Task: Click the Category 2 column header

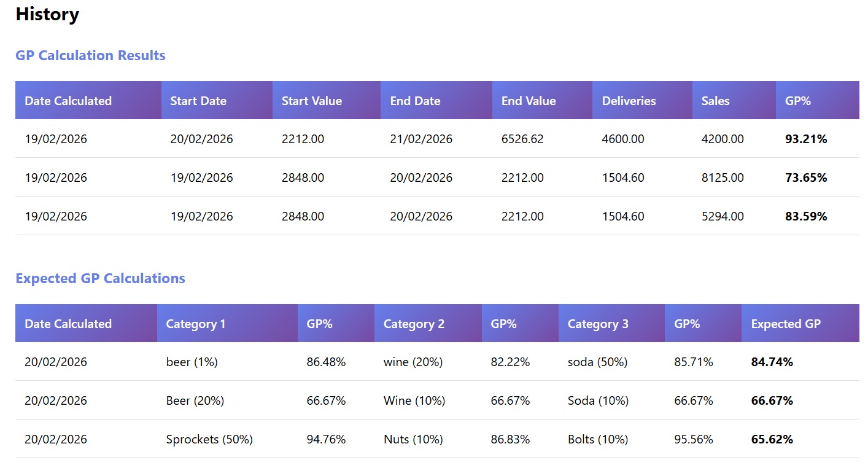Action: pos(414,323)
